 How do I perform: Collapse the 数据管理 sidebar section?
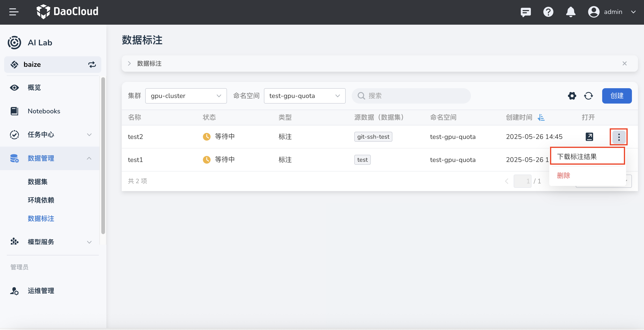89,158
